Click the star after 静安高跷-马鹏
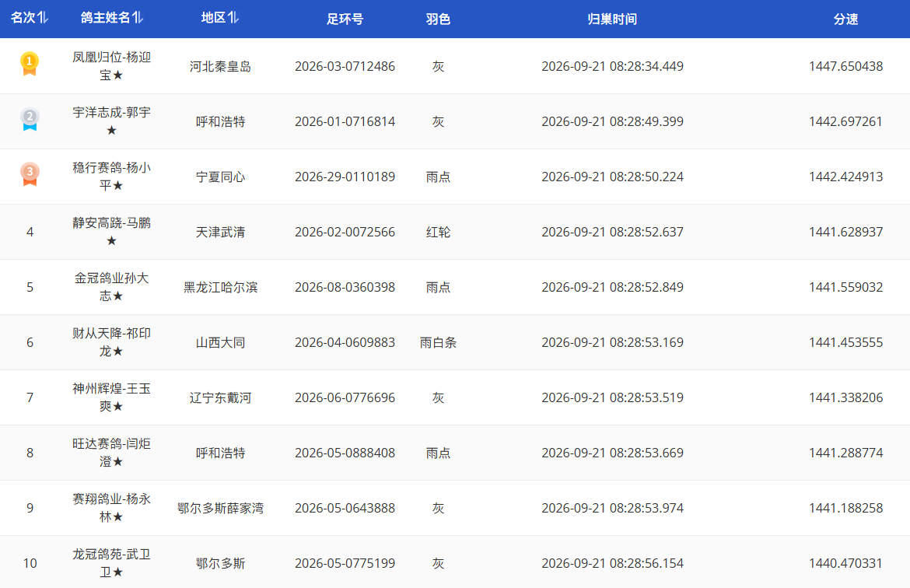 click(111, 240)
